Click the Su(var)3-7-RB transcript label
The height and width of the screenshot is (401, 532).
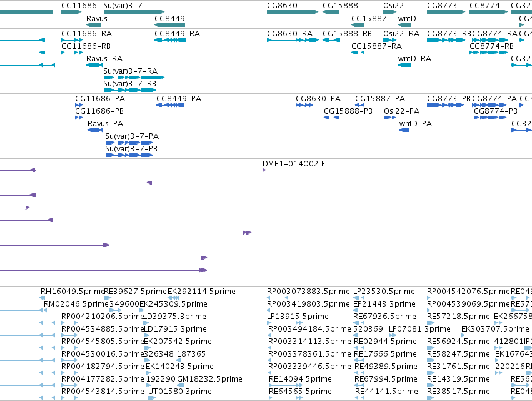[x=129, y=84]
